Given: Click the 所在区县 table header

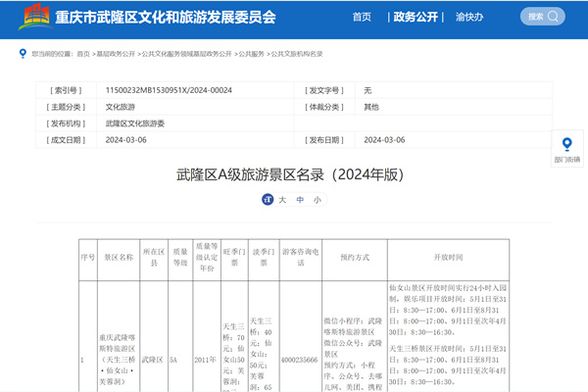Looking at the screenshot, I should 154,258.
